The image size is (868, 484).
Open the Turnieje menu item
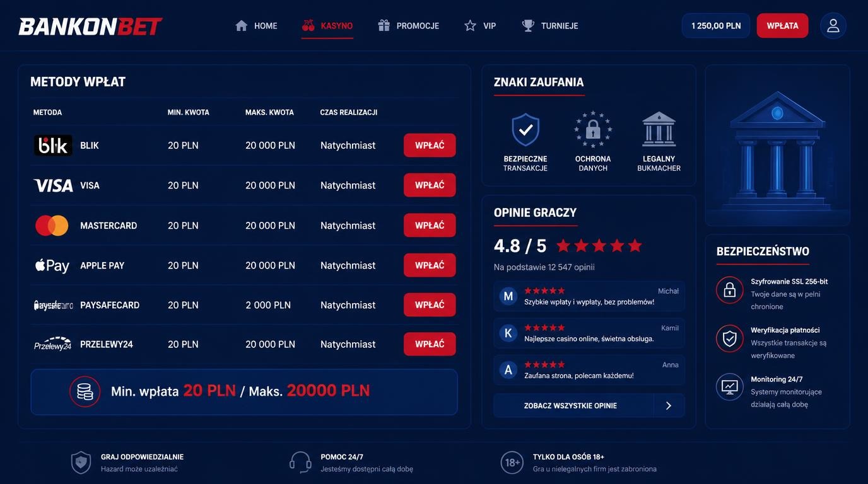click(550, 26)
